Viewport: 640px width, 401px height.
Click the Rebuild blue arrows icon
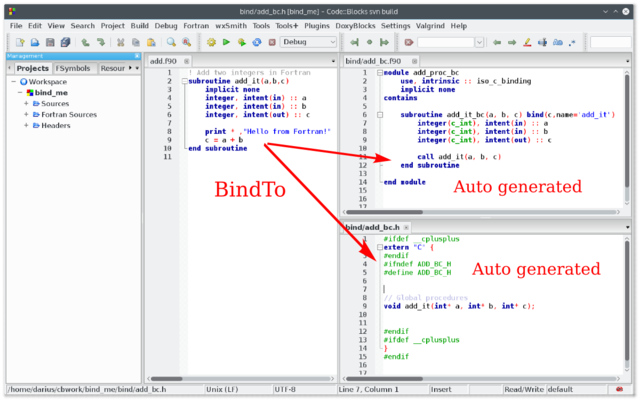point(257,42)
